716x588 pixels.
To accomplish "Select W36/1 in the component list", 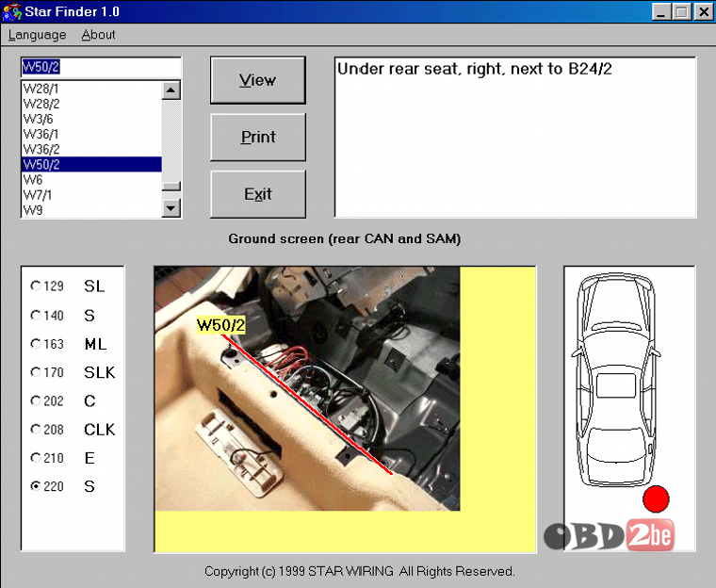I will pos(91,134).
